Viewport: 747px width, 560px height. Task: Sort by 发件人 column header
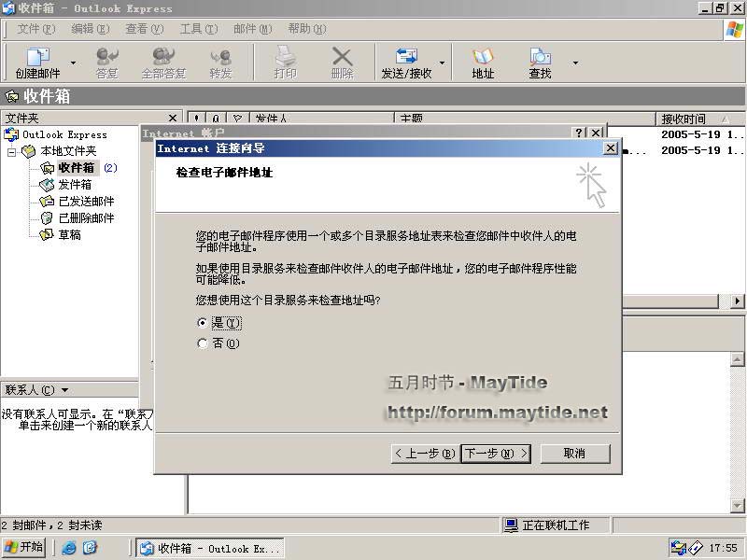click(x=322, y=119)
